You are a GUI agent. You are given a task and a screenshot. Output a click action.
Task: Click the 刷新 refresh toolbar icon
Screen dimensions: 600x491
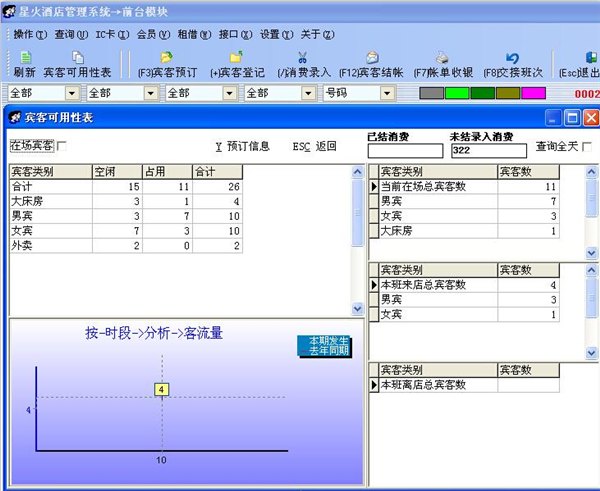click(x=25, y=58)
